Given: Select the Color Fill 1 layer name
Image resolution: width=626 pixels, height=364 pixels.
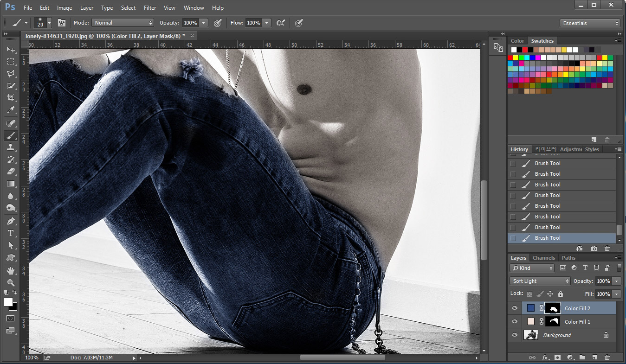Looking at the screenshot, I should (x=577, y=322).
